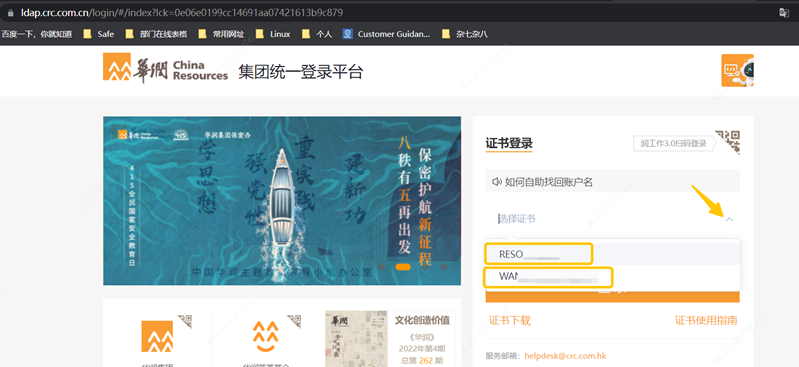Click the 证书下载 link
Image resolution: width=799 pixels, height=367 pixels.
point(510,321)
